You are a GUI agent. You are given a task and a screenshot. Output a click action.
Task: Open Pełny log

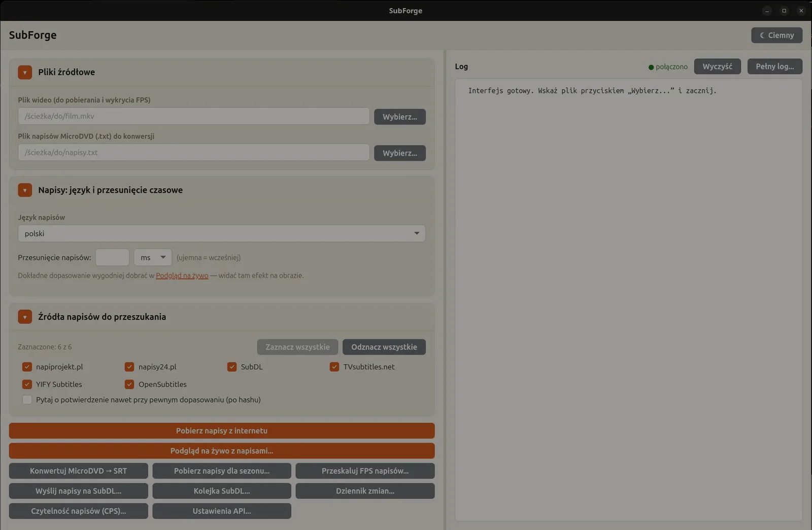(774, 66)
